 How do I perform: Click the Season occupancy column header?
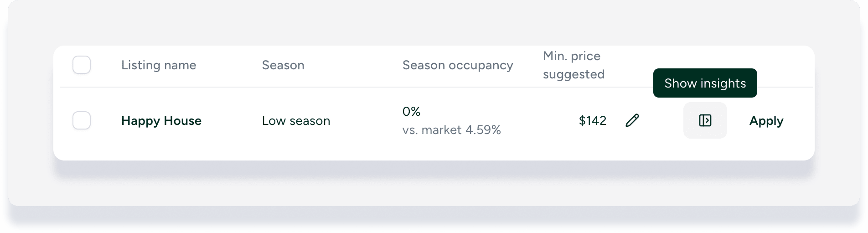click(x=458, y=65)
